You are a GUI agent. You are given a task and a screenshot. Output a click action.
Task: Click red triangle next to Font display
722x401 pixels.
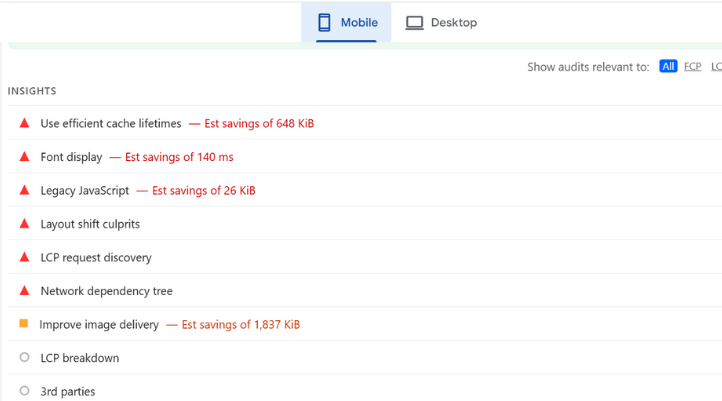24,157
